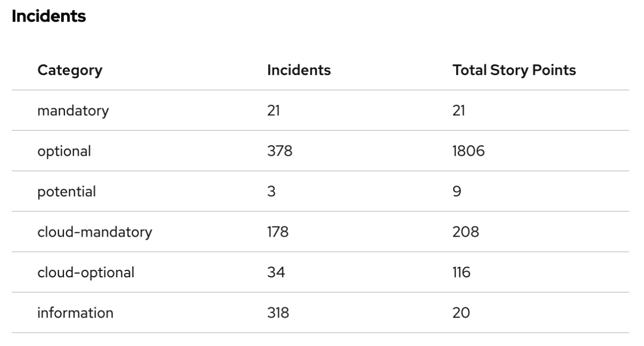This screenshot has height=346, width=644.
Task: Click the story points value 9
Action: click(x=457, y=192)
